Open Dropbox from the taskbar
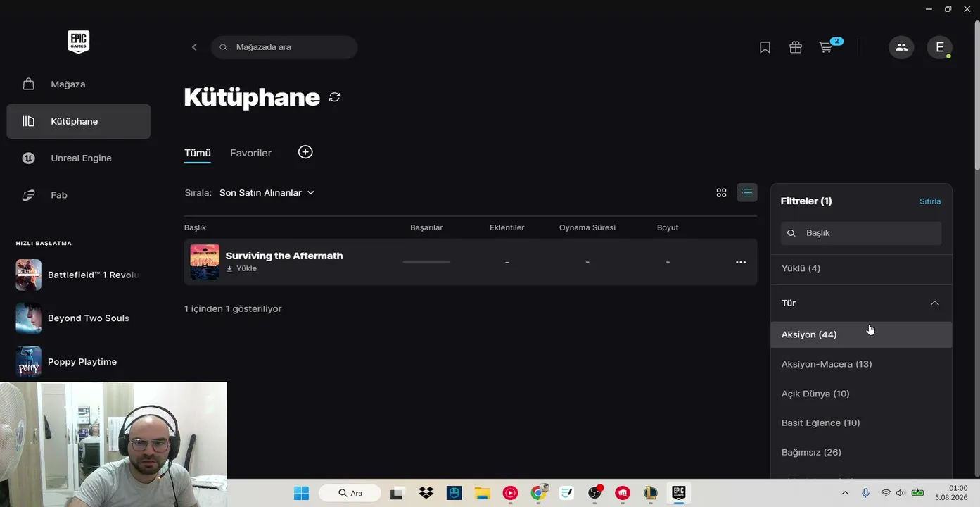The width and height of the screenshot is (980, 507). 426,493
